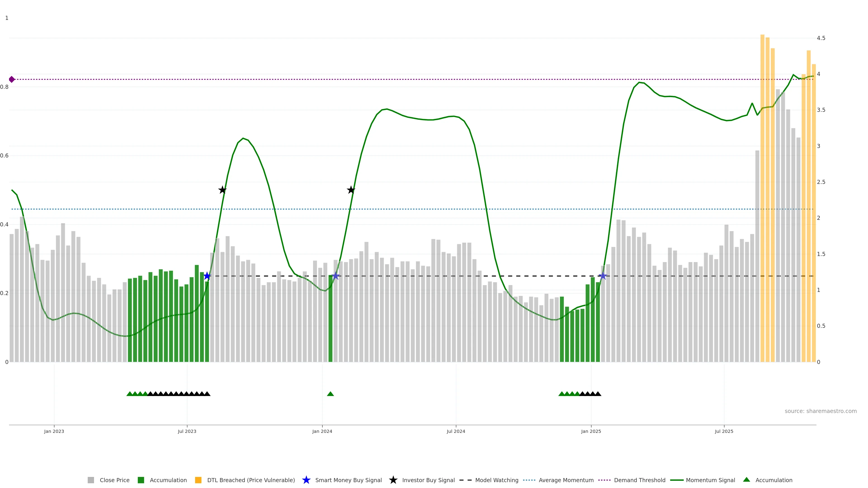
Task: Click the first blue Smart Money star
Action: (207, 276)
